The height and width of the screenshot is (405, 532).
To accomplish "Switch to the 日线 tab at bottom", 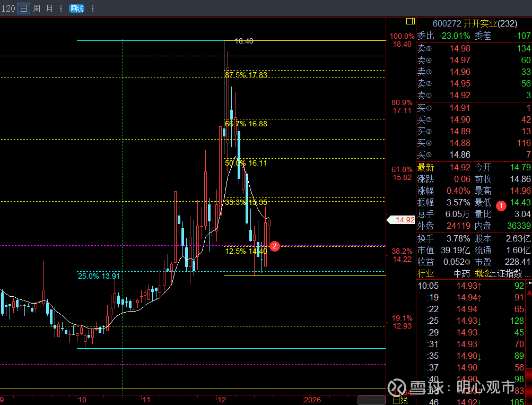I will point(400,401).
